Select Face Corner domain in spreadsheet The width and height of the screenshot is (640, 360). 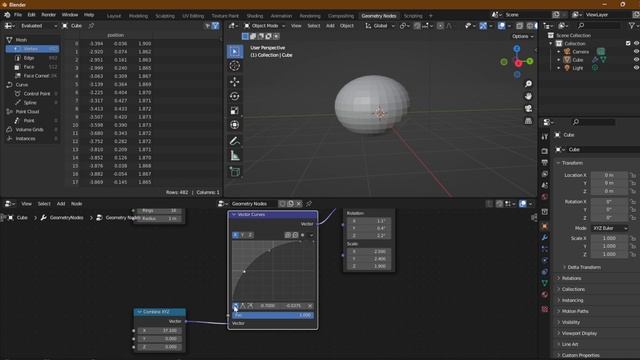32,76
